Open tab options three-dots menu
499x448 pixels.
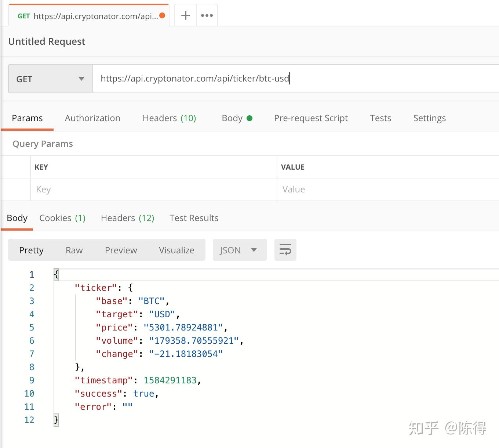pyautogui.click(x=207, y=15)
